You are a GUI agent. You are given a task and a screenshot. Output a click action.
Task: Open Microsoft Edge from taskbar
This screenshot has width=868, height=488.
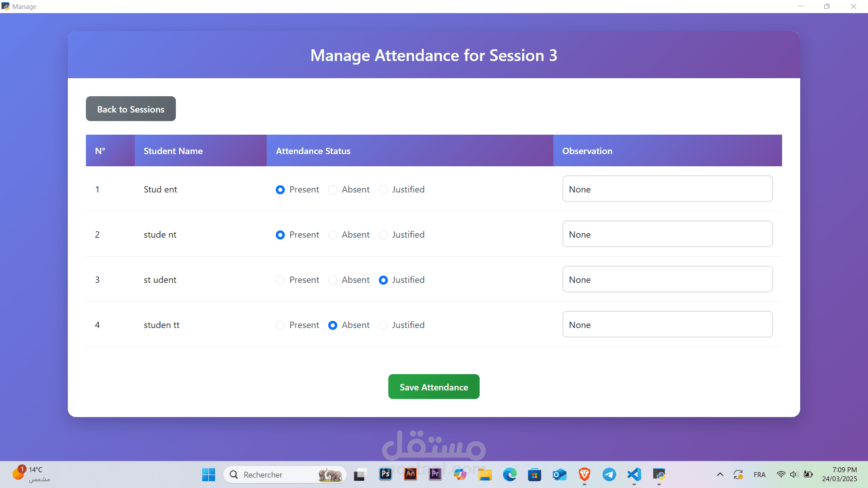509,474
